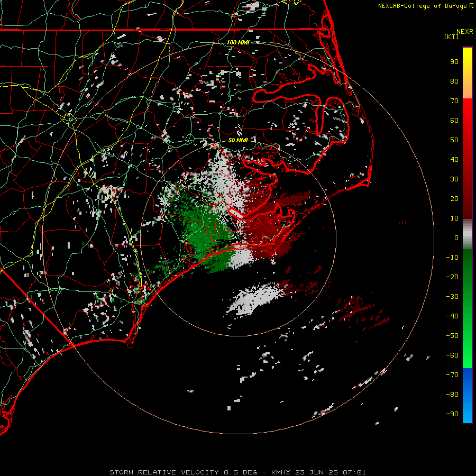Click the STORM RELATIVE VELOCITY caption text

tap(164, 472)
